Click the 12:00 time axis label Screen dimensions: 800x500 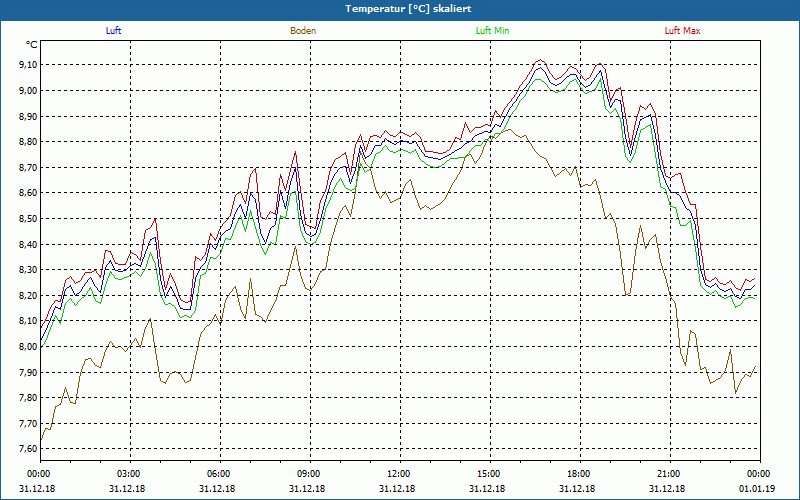coord(400,473)
